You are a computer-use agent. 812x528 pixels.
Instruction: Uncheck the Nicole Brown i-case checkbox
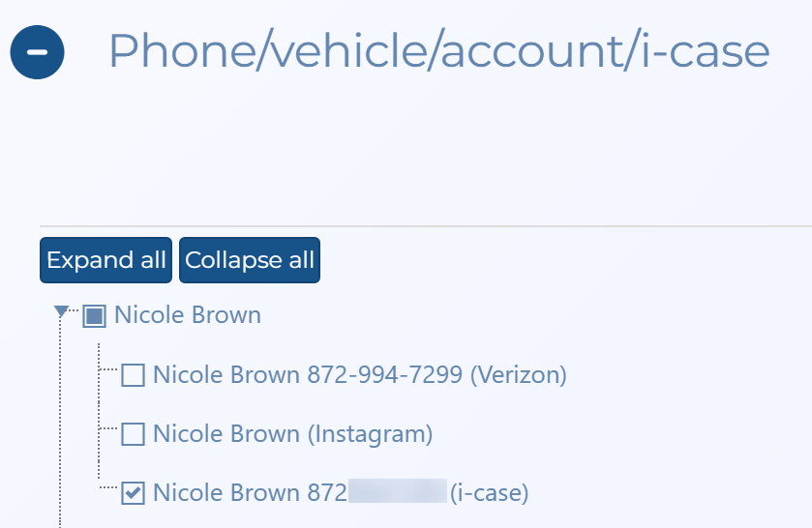(133, 494)
